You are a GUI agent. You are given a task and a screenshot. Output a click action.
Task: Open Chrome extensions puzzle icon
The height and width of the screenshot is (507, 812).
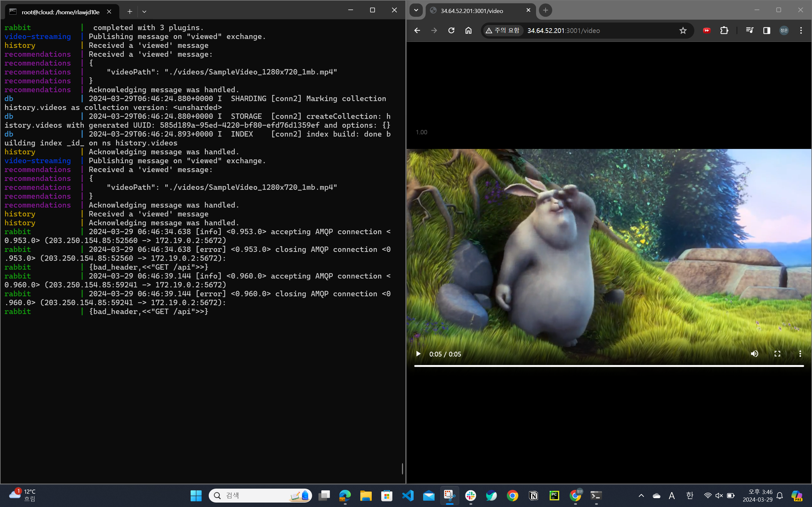tap(724, 30)
